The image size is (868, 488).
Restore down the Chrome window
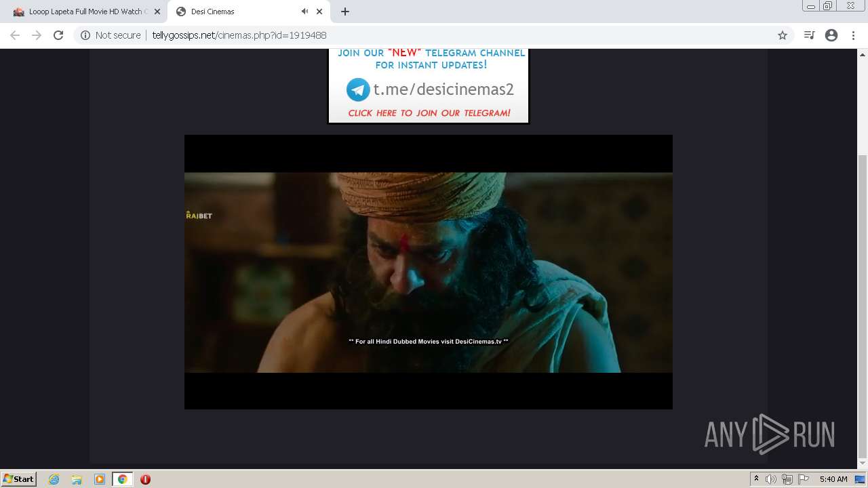pos(828,5)
